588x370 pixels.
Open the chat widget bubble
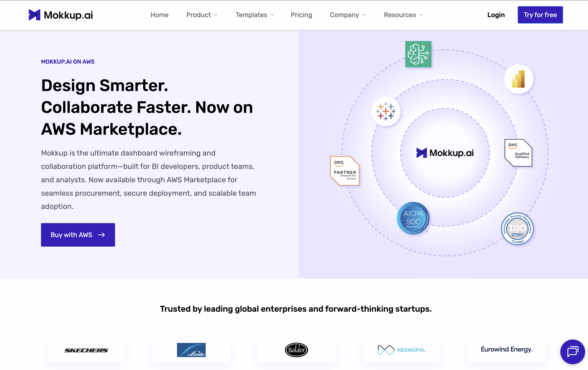[x=572, y=352]
